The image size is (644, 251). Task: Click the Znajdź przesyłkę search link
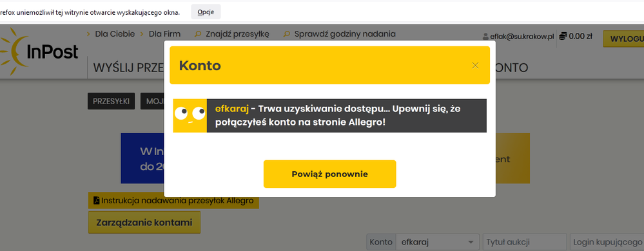coord(237,34)
